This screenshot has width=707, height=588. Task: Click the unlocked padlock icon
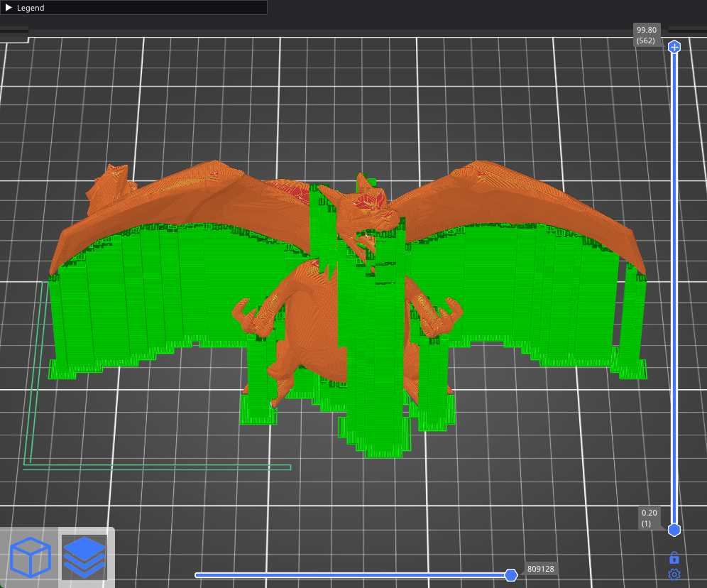click(674, 557)
